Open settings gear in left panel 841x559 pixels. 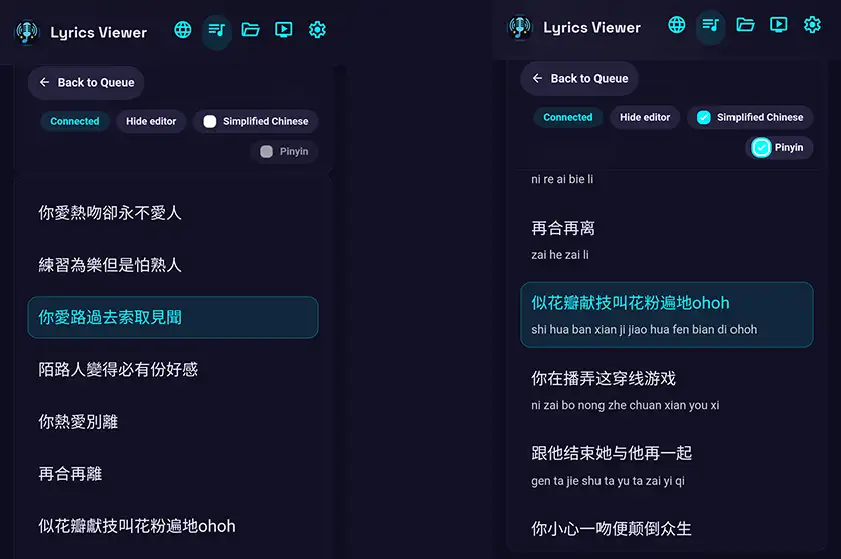[x=318, y=30]
